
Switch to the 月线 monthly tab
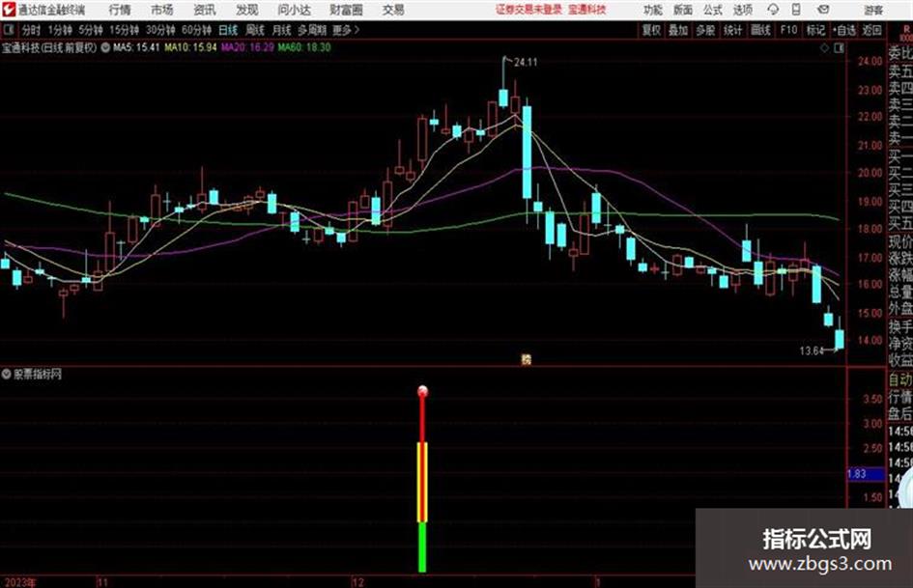click(281, 30)
